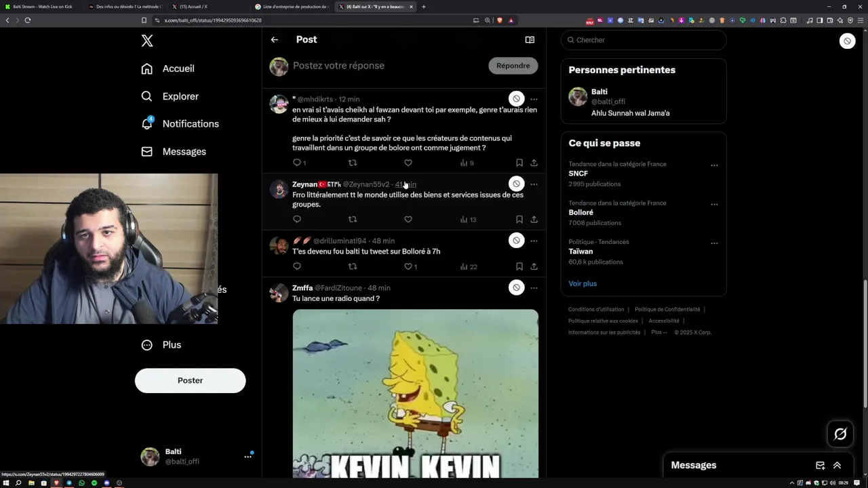The image size is (868, 488).
Task: Like the Zeynan comment
Action: pos(408,220)
